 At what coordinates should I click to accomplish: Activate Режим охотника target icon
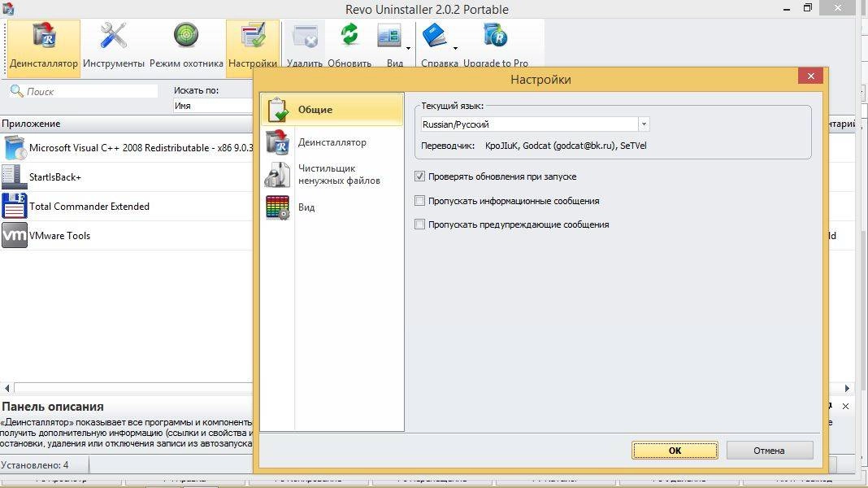pos(186,35)
